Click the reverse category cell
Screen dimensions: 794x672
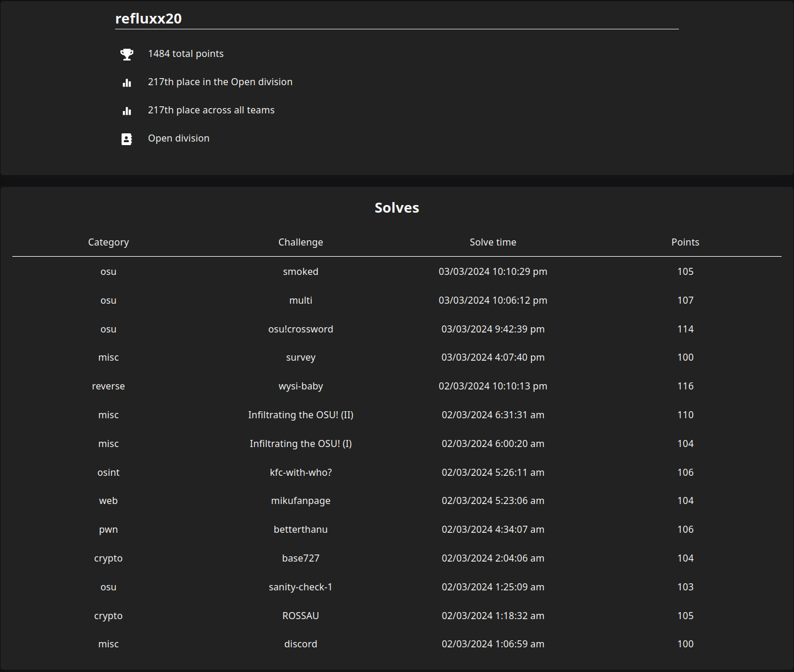coord(109,386)
